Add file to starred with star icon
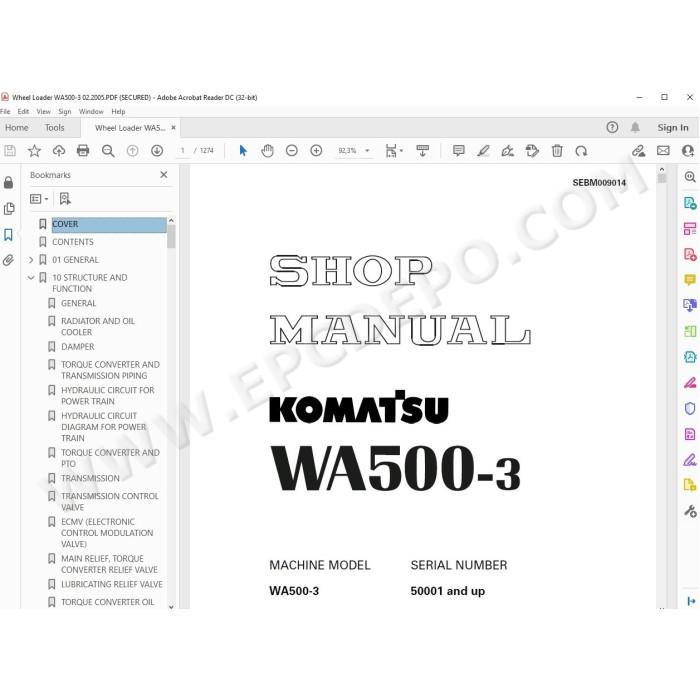This screenshot has height=700, width=700. pos(34,151)
